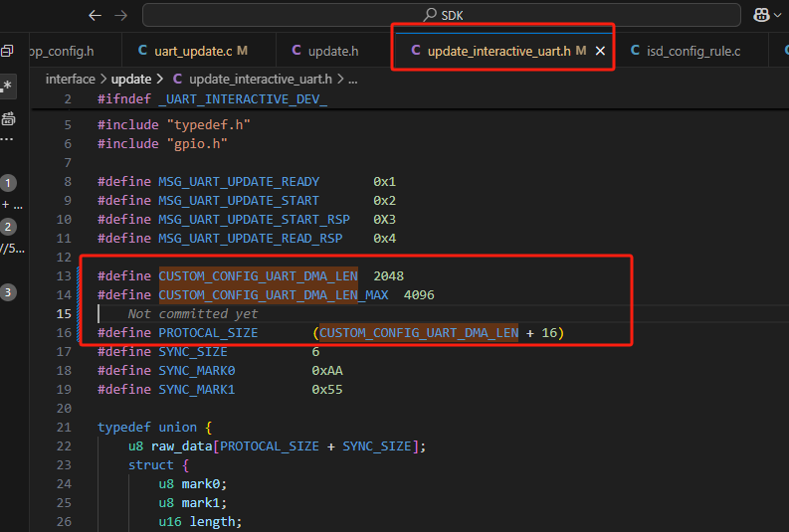Click MSG_UART_UPDATE_START on line 9
The width and height of the screenshot is (789, 532).
(239, 201)
